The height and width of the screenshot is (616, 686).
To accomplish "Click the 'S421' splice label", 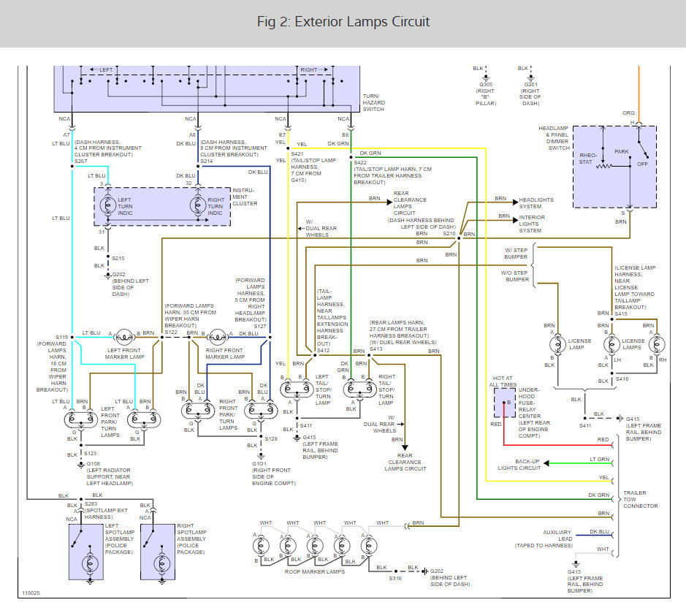I will pyautogui.click(x=297, y=154).
